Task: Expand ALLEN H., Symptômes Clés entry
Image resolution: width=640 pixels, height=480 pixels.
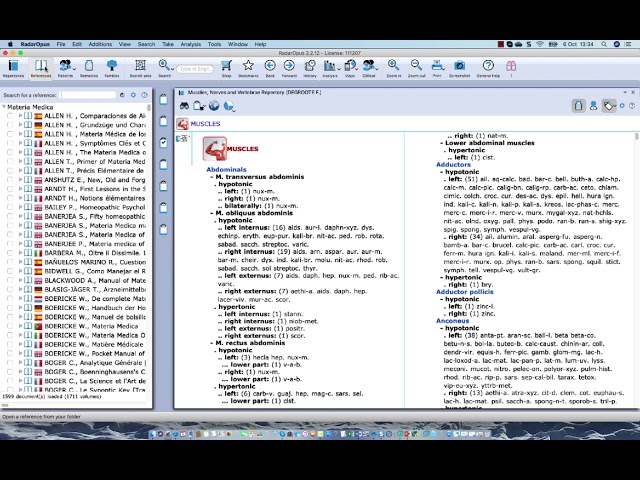Action: (x=20, y=143)
